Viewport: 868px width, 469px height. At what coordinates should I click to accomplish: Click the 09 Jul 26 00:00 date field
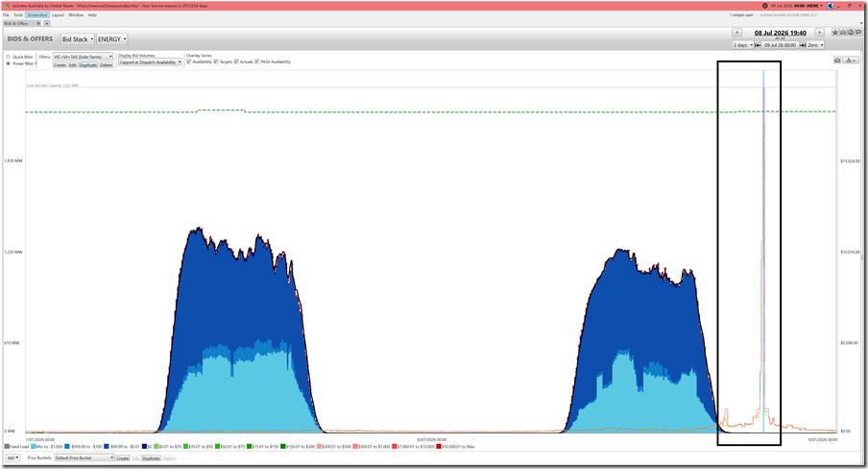pos(780,45)
